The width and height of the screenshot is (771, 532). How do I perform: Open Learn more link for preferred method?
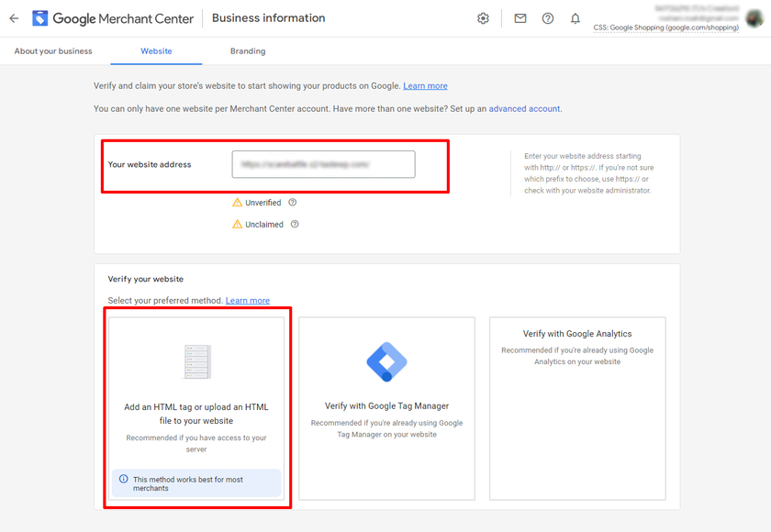point(247,301)
